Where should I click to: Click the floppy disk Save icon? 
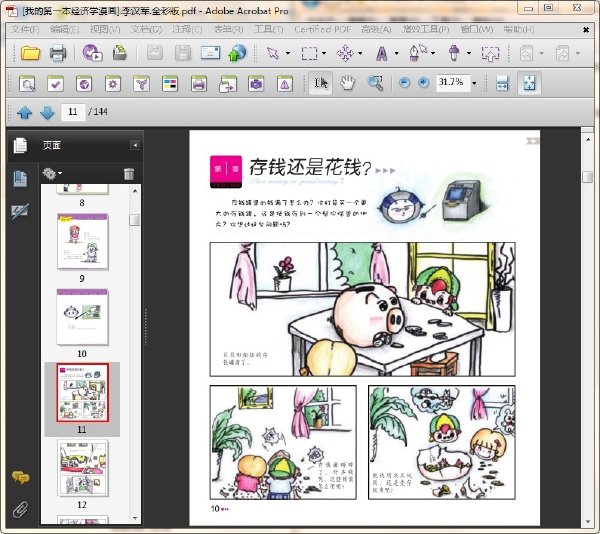pyautogui.click(x=183, y=53)
